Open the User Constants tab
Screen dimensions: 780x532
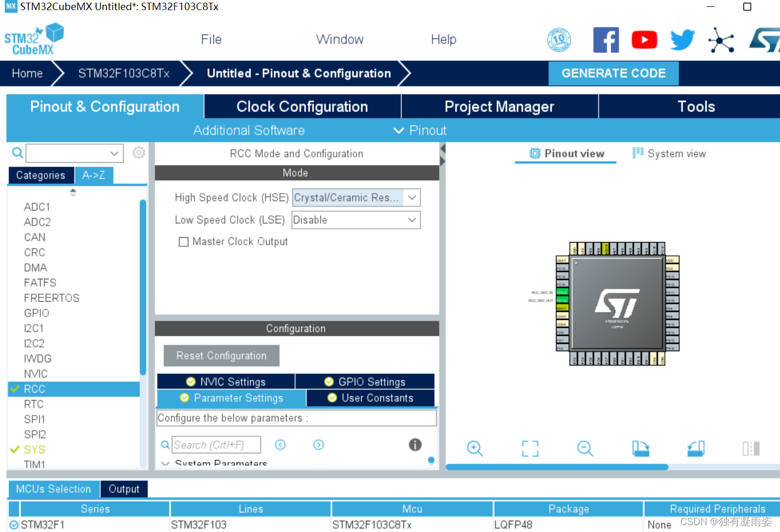(371, 398)
